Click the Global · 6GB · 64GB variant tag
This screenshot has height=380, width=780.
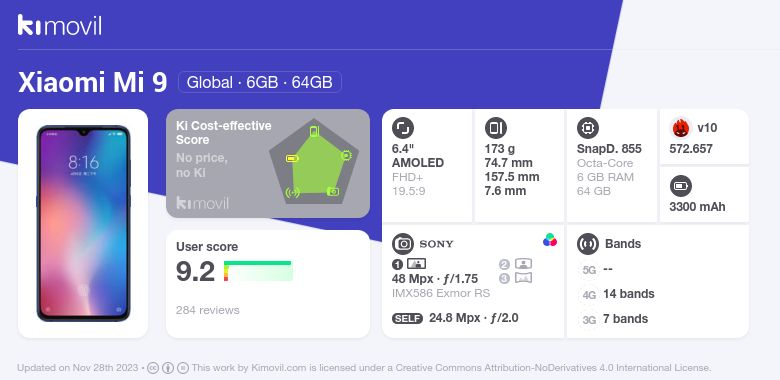click(x=260, y=82)
